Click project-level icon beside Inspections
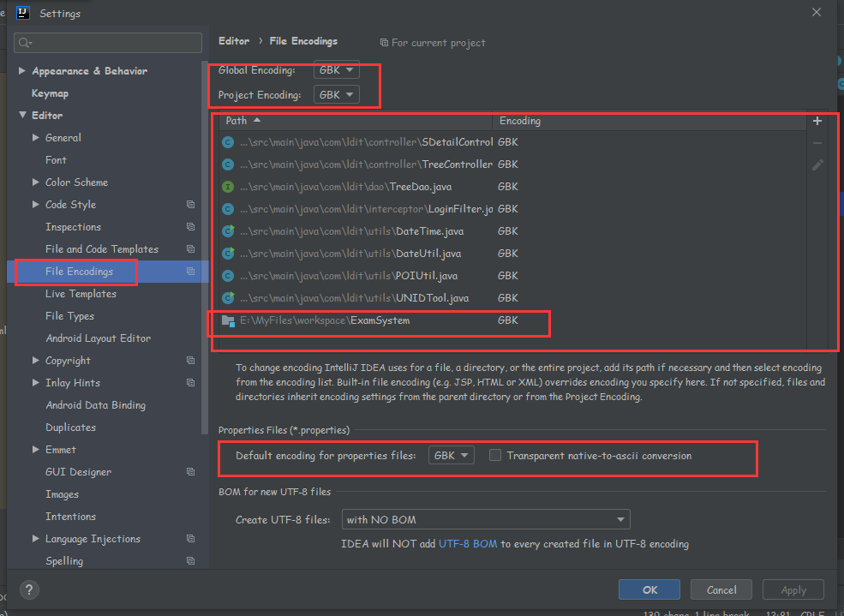The height and width of the screenshot is (616, 844). [190, 226]
